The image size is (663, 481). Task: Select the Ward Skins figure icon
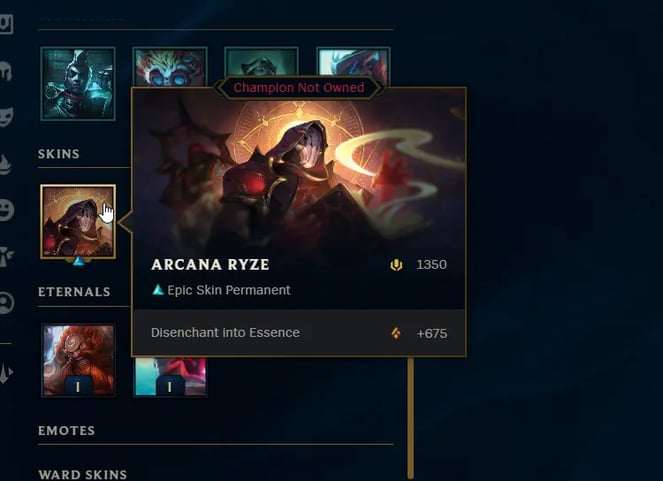click(x=6, y=257)
